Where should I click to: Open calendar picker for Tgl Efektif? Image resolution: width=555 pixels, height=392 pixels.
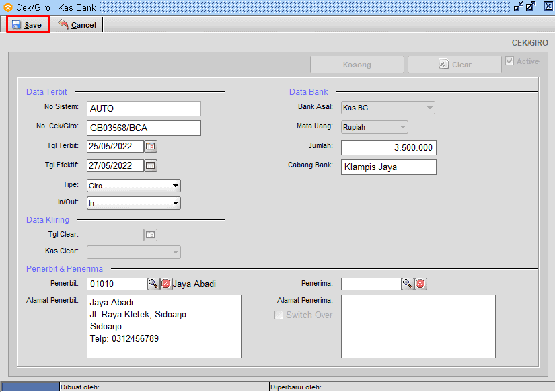coord(151,165)
